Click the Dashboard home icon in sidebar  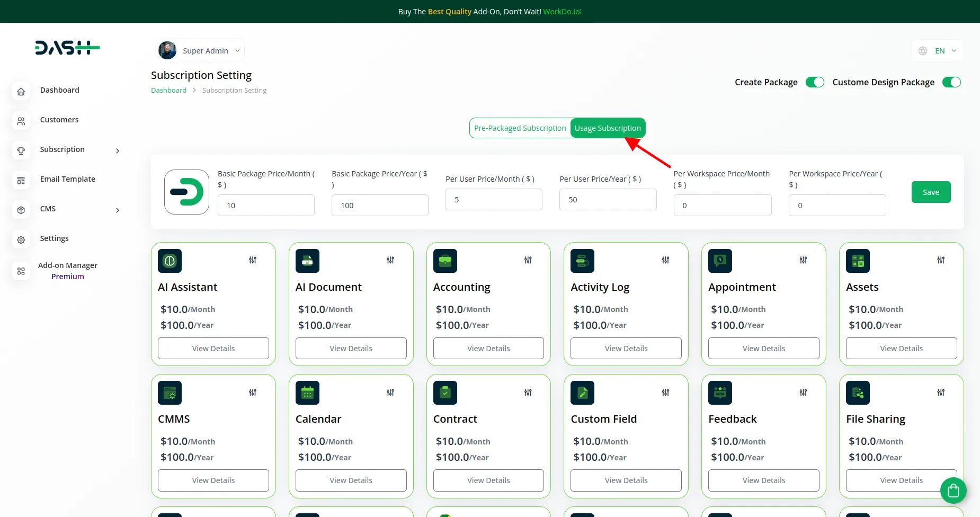tap(21, 91)
